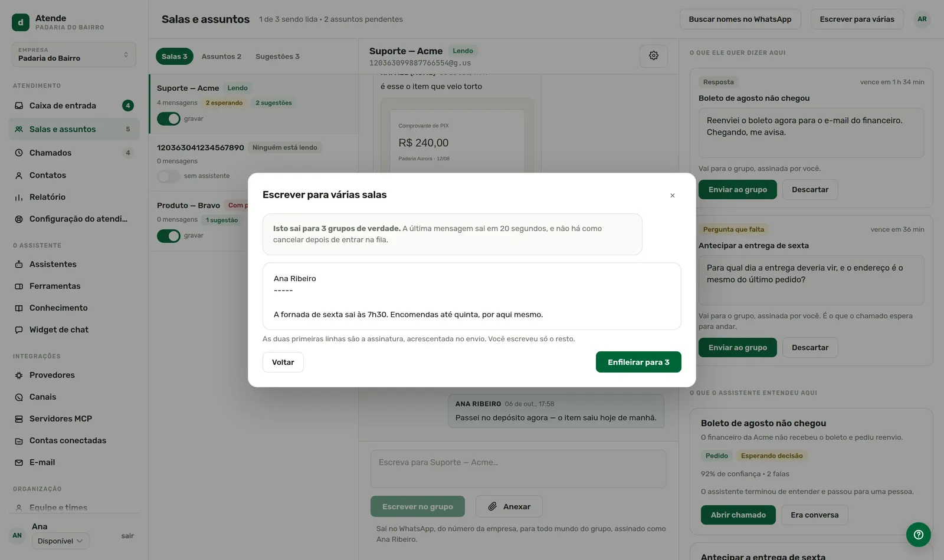This screenshot has height=560, width=944.
Task: Toggle gravar switch for Suporte – Acme
Action: [x=169, y=118]
